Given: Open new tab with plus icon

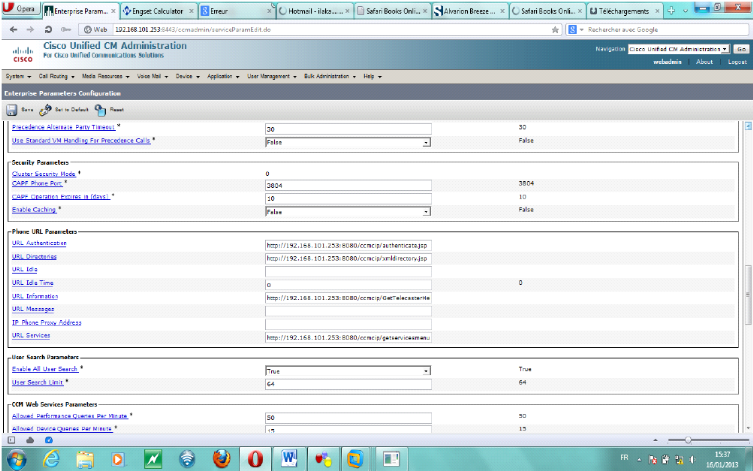Looking at the screenshot, I should click(671, 11).
